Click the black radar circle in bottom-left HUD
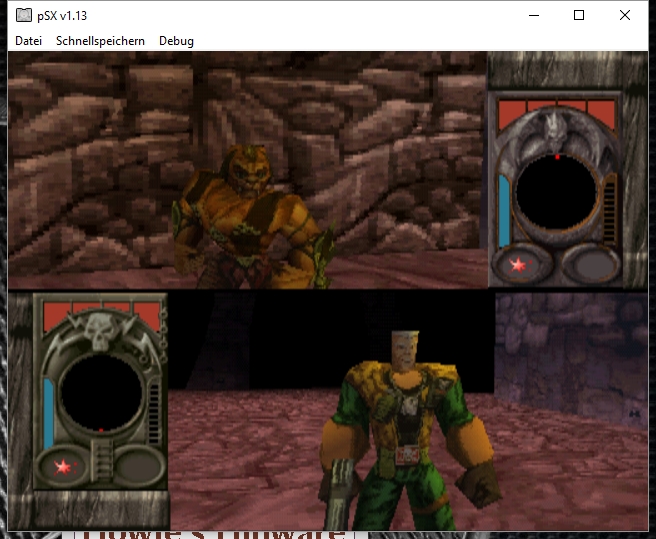656x539 pixels. (x=101, y=393)
